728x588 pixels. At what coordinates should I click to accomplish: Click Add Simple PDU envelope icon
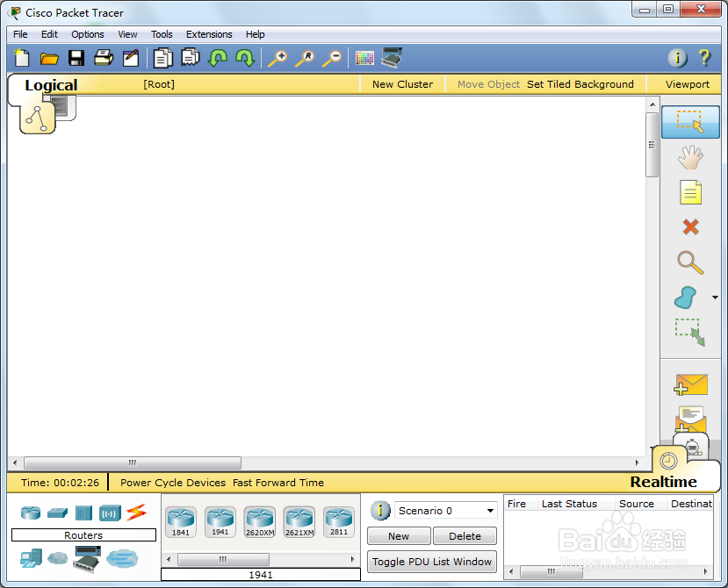click(690, 384)
